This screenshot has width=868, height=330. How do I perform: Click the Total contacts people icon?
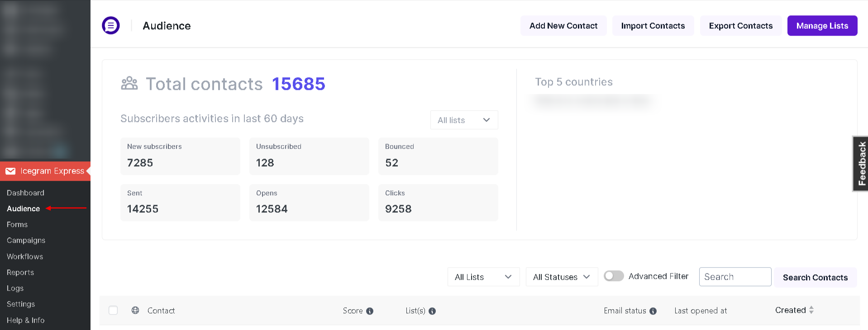129,83
